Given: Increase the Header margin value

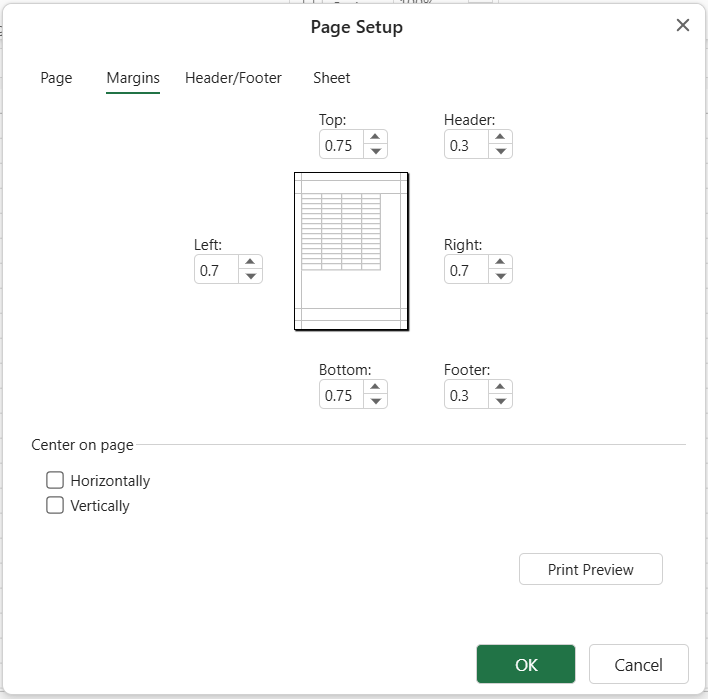Looking at the screenshot, I should [500, 137].
